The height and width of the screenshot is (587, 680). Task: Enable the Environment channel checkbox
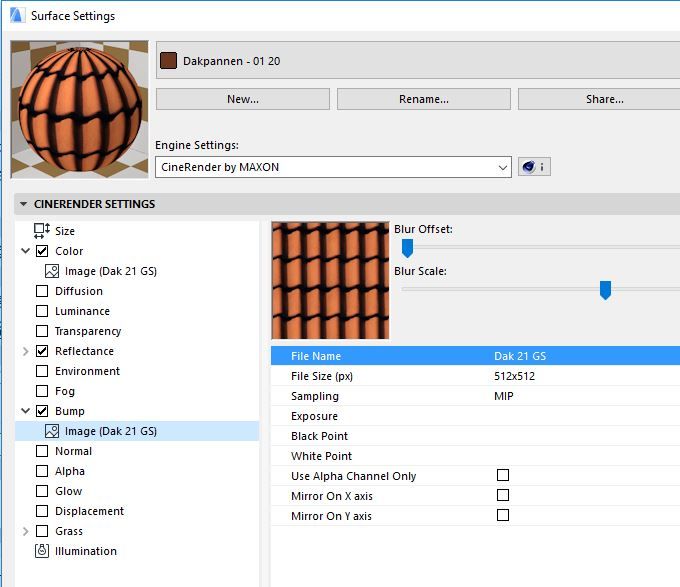[x=42, y=371]
